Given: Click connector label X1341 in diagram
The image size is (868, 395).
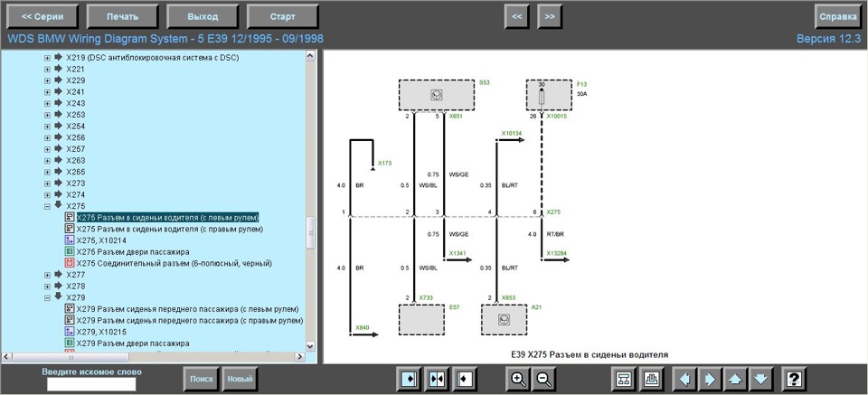Looking at the screenshot, I should 457,253.
